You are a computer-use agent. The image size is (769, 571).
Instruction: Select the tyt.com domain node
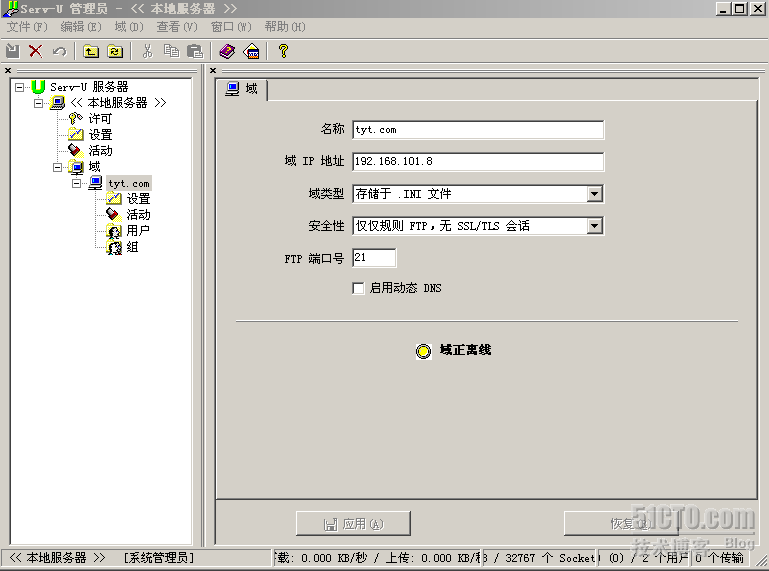pos(129,183)
